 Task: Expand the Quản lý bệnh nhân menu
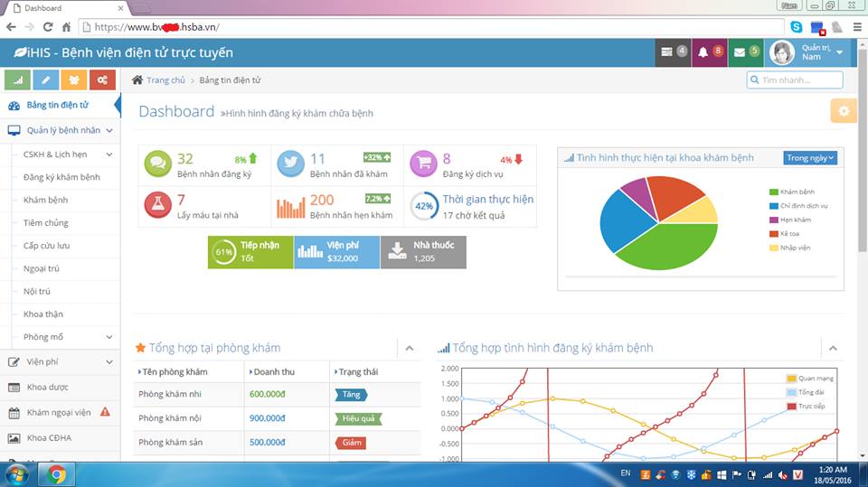pos(60,130)
